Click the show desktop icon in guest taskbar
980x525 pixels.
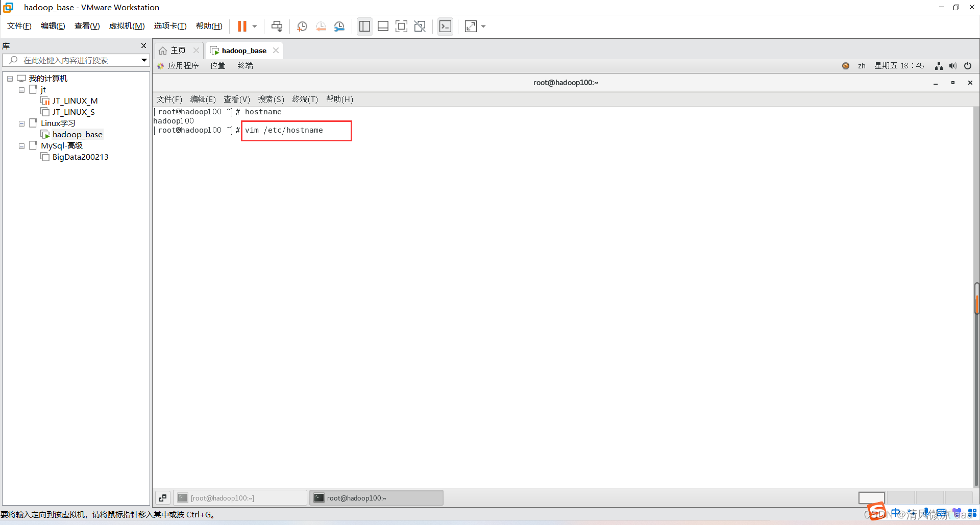coord(163,498)
